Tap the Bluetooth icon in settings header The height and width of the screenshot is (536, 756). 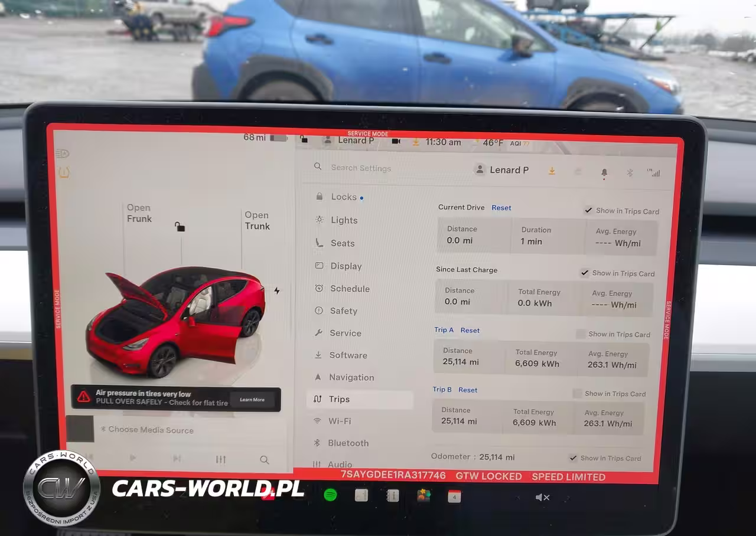click(x=630, y=172)
